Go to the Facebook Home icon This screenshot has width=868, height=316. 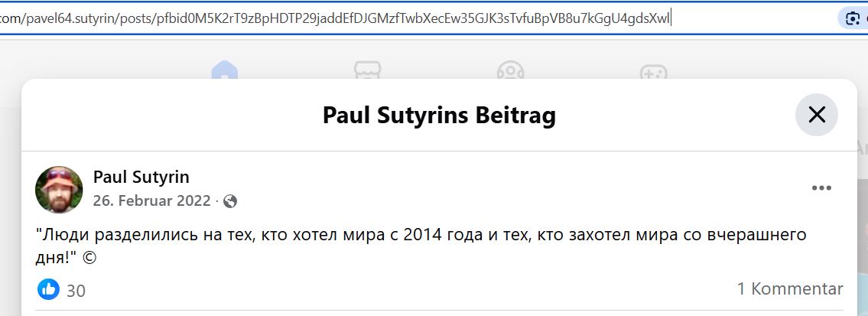(224, 70)
